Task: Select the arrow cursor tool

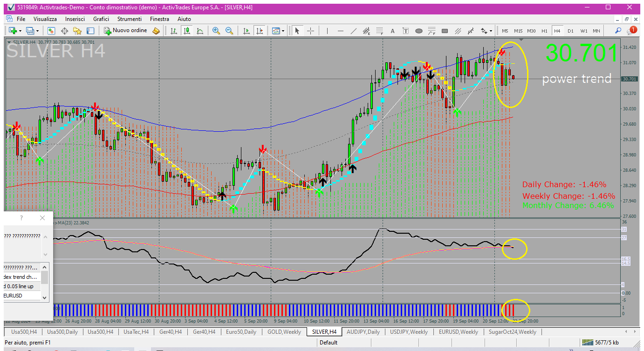Action: tap(297, 31)
